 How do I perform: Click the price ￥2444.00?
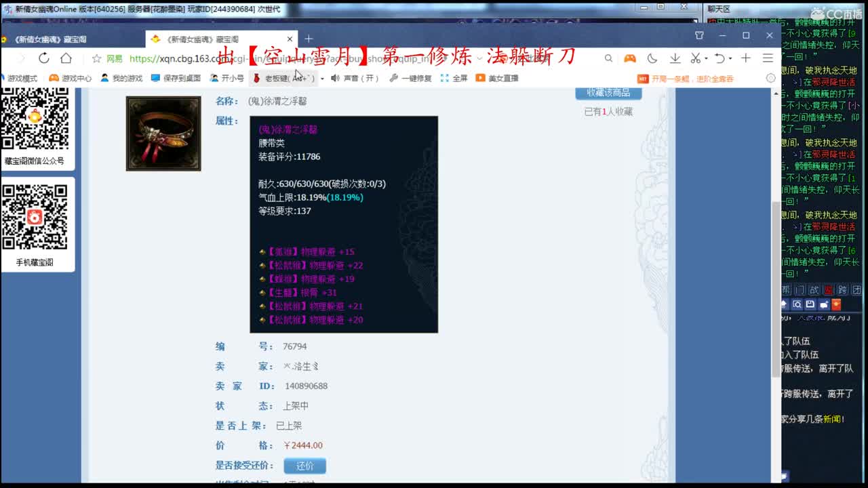point(302,445)
